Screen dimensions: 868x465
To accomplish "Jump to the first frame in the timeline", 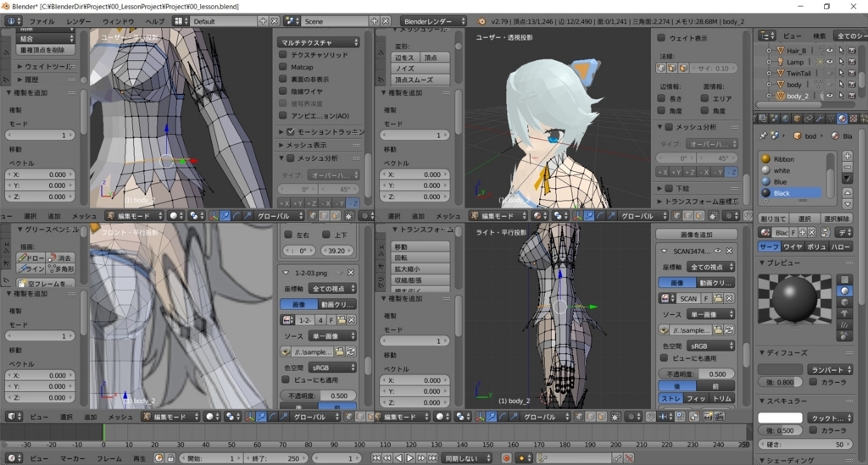I will coord(376,458).
